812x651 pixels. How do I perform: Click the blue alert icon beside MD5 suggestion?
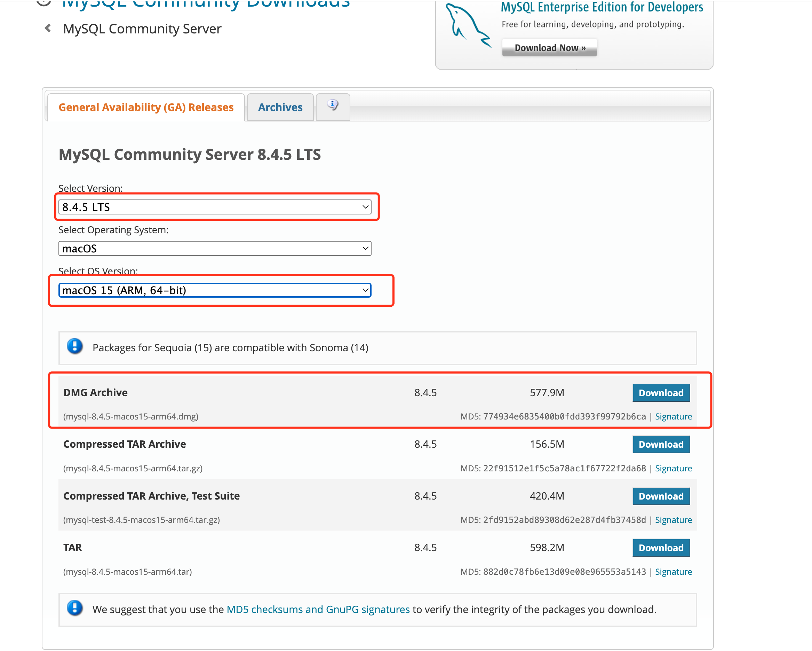[x=74, y=608]
